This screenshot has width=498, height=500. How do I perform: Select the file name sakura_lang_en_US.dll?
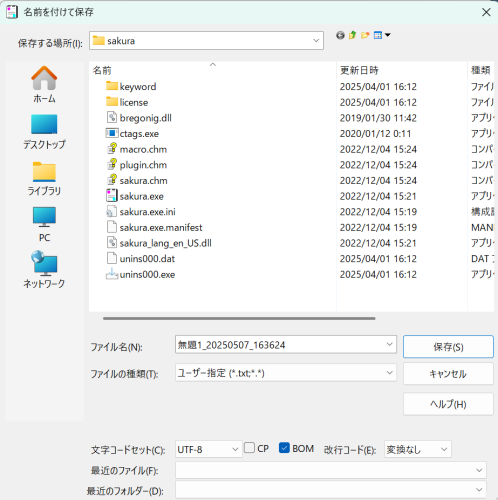coord(166,243)
